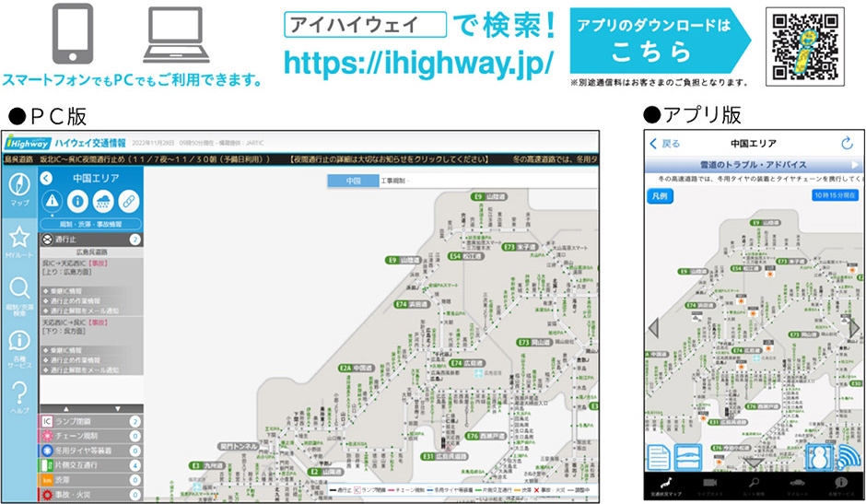The width and height of the screenshot is (866, 504).
Task: Tap the 雪道のトラブル・アドバイス banner
Action: pyautogui.click(x=754, y=165)
